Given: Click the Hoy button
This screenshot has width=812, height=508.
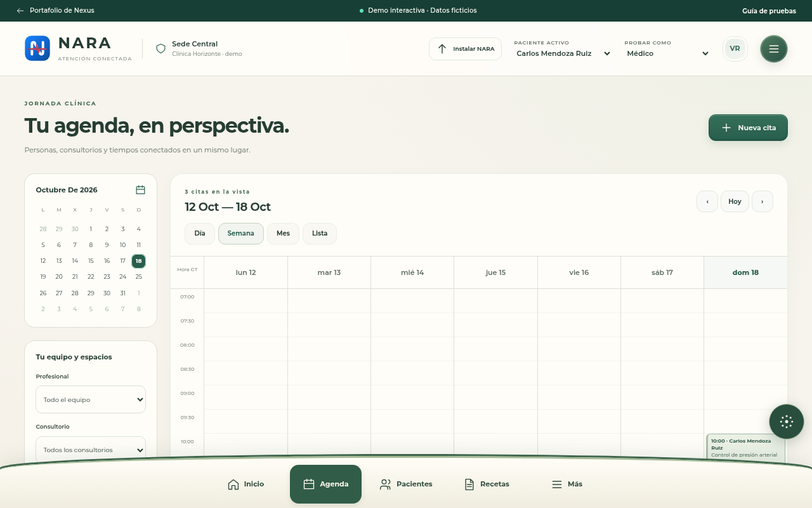Looking at the screenshot, I should [735, 201].
